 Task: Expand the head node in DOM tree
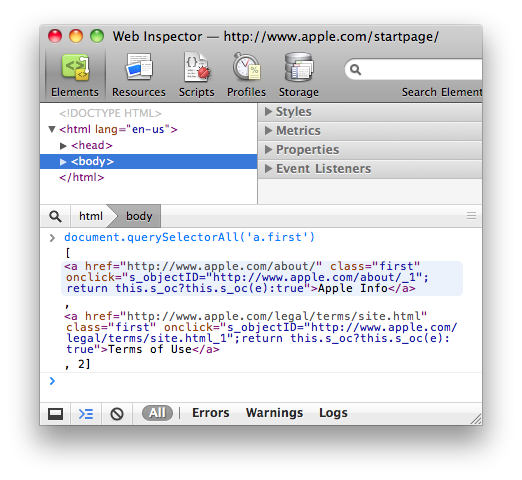pos(63,146)
